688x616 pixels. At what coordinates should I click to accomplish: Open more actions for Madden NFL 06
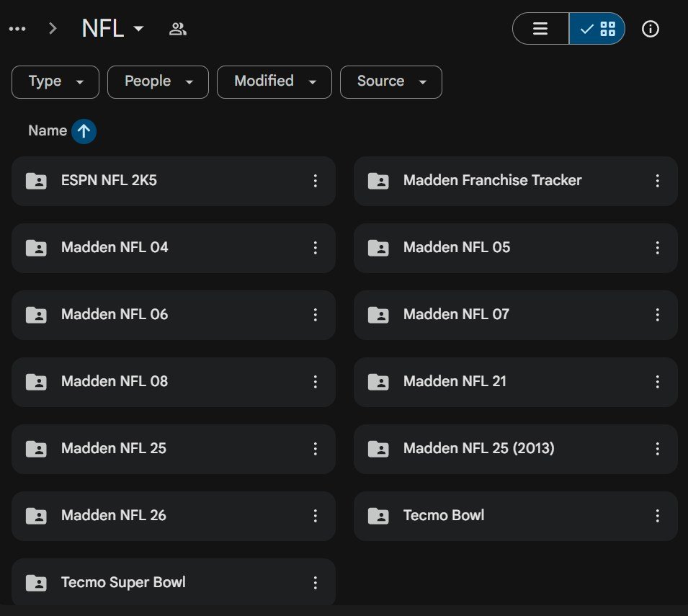coord(315,315)
